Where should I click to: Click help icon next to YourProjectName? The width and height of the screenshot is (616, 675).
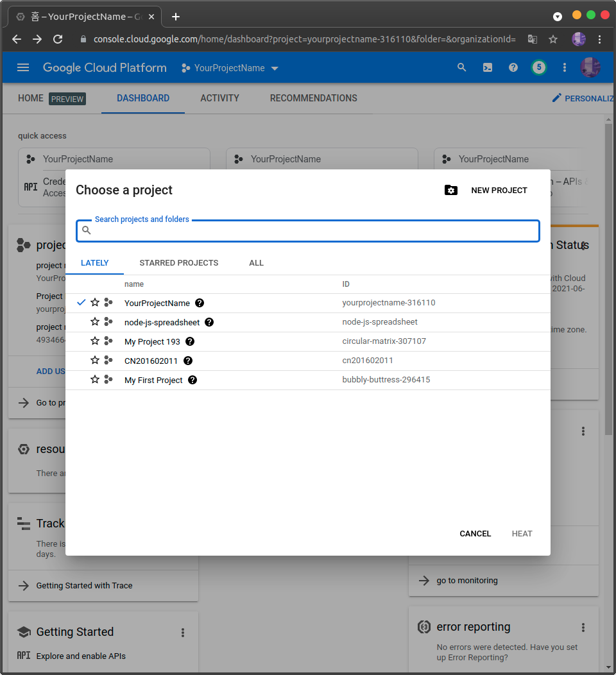[200, 303]
